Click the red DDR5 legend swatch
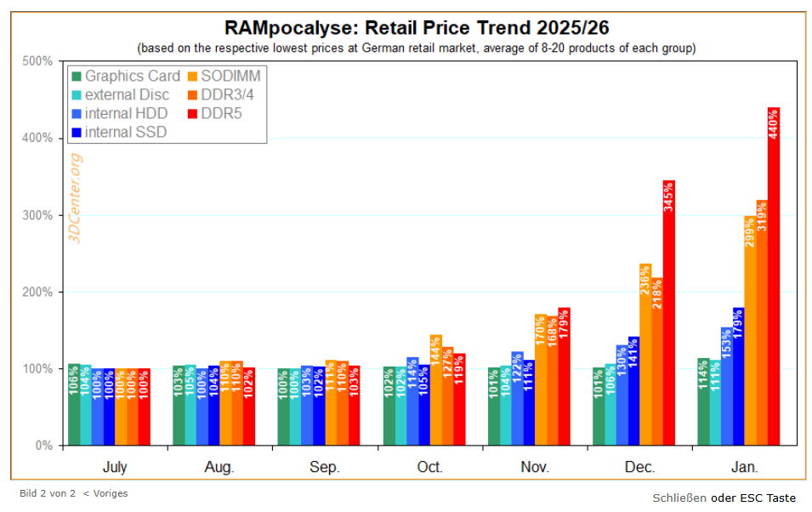The height and width of the screenshot is (512, 812). click(x=192, y=114)
